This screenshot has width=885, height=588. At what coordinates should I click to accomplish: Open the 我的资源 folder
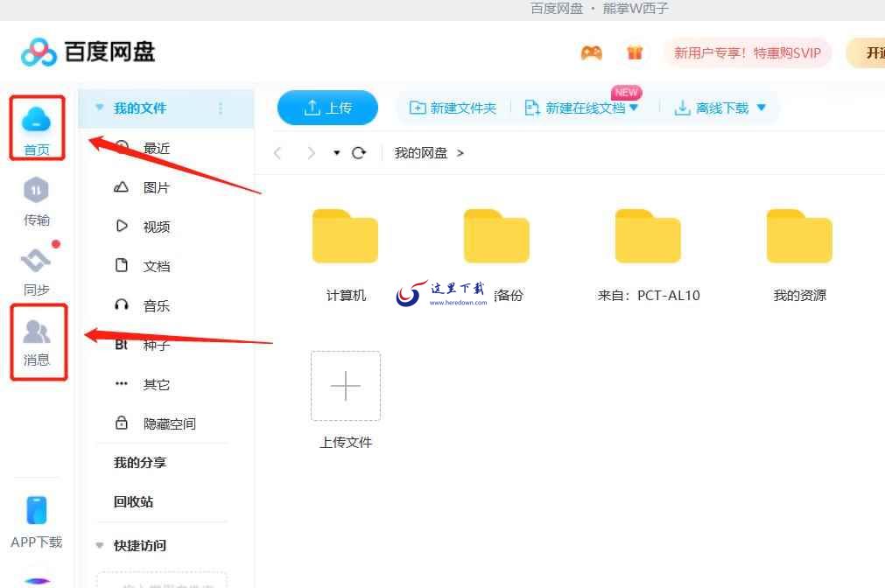[799, 236]
